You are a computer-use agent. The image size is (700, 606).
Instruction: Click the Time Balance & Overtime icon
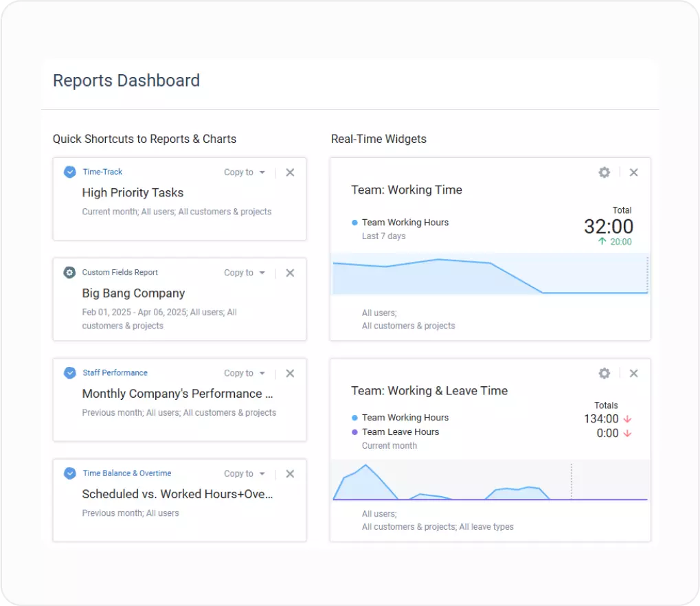[69, 473]
